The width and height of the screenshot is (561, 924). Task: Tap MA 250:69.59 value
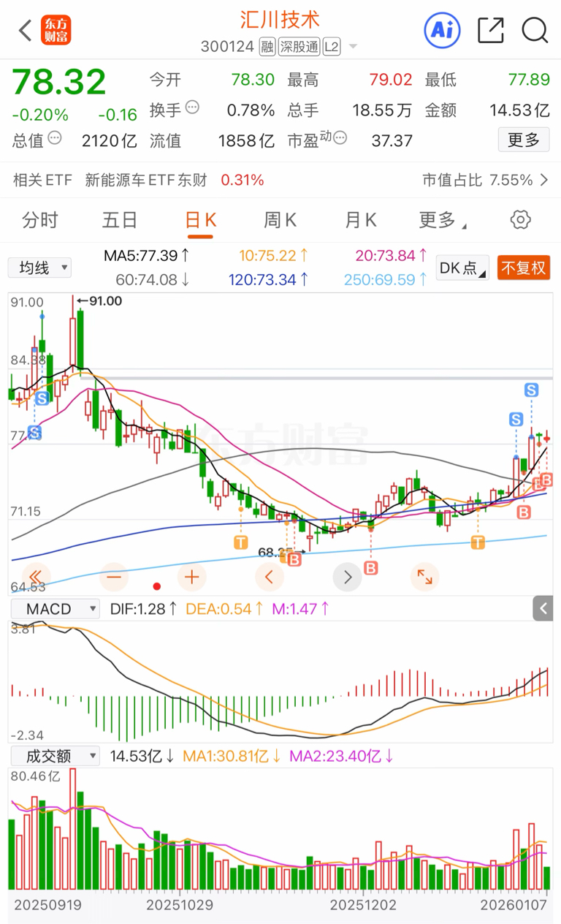coord(385,279)
